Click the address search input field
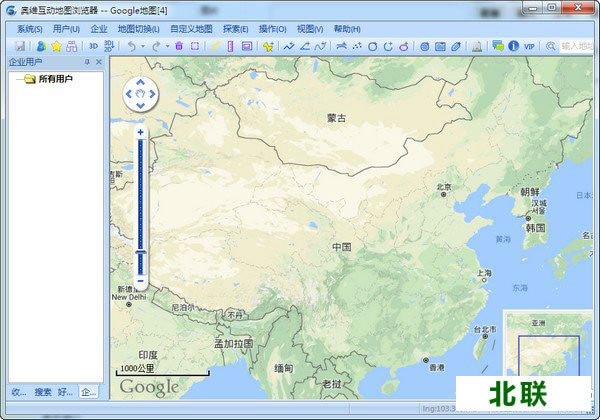This screenshot has height=420, width=600. [x=577, y=46]
